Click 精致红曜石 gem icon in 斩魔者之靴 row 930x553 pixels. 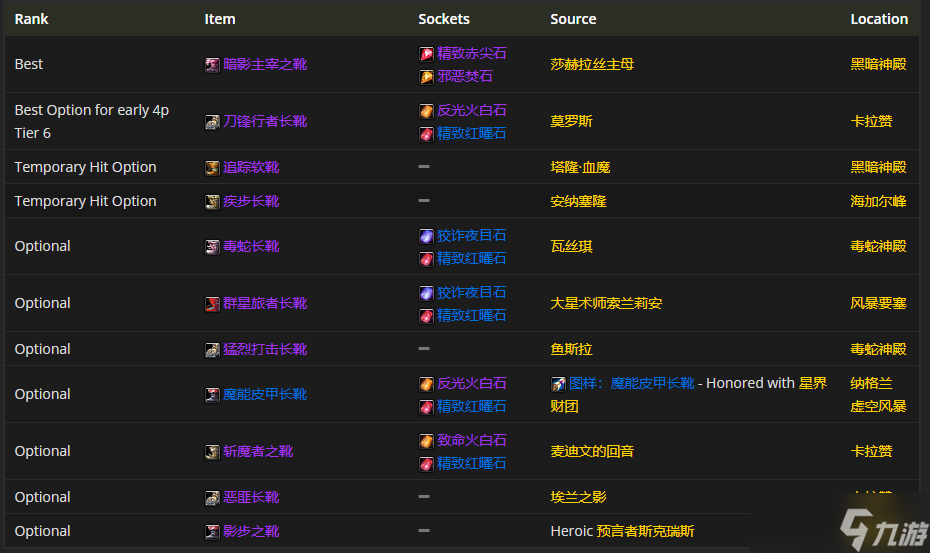426,464
